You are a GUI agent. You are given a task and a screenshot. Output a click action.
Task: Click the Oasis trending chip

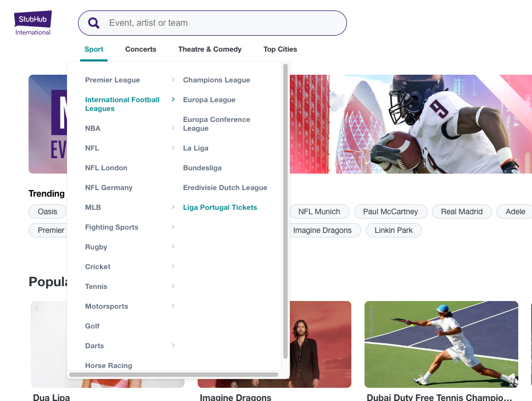(48, 211)
